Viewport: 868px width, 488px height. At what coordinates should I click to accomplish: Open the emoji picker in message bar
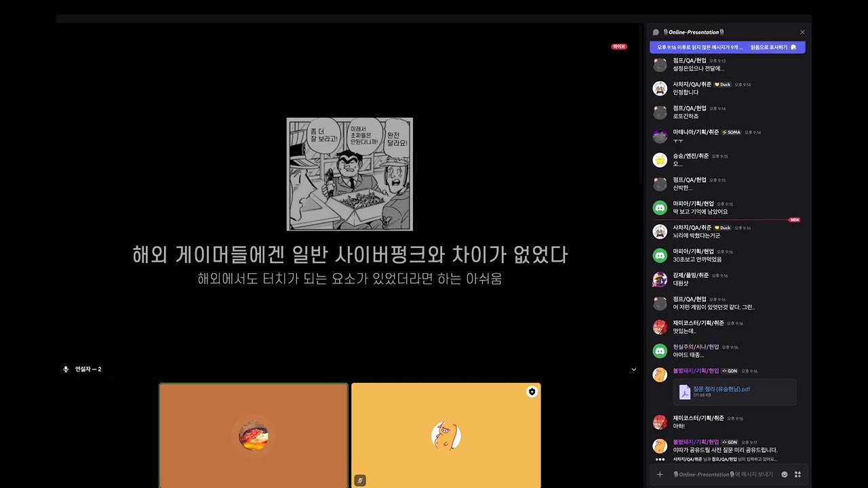click(785, 474)
